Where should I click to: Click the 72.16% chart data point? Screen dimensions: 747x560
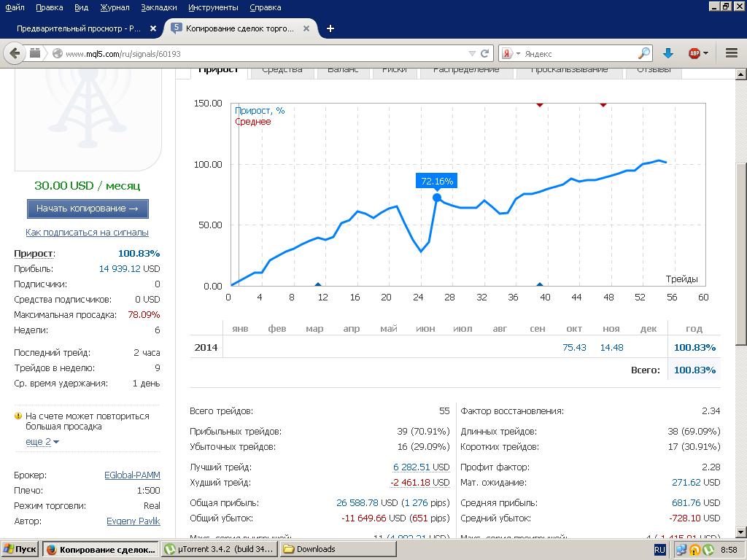tap(437, 198)
